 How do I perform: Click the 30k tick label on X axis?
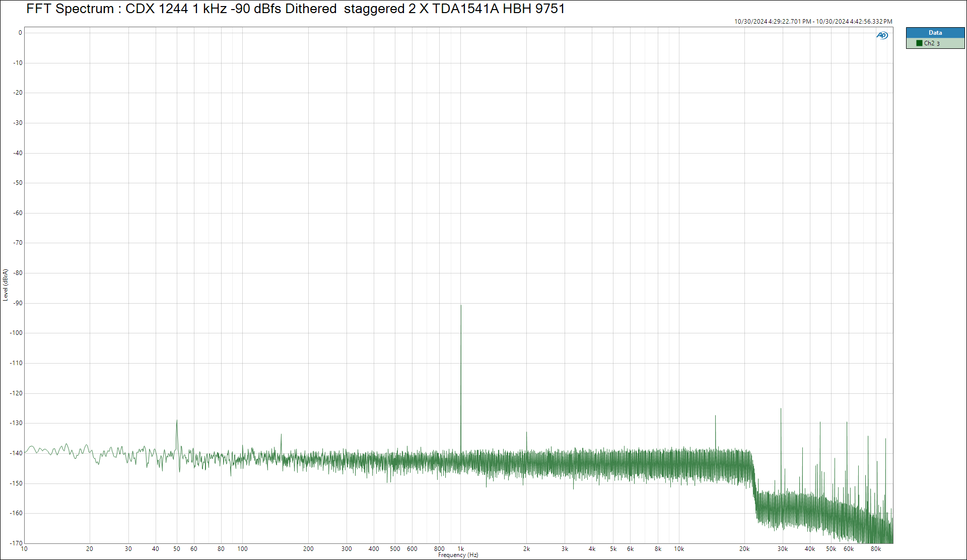pos(783,549)
